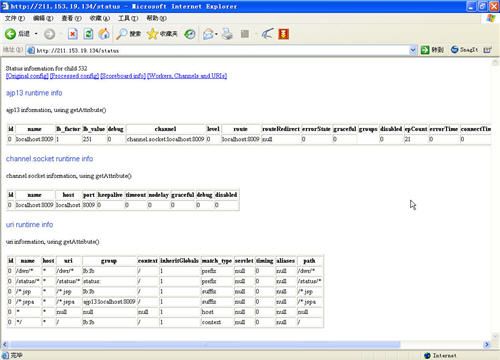Open the Processed config link
The height and width of the screenshot is (360, 500).
coord(74,76)
